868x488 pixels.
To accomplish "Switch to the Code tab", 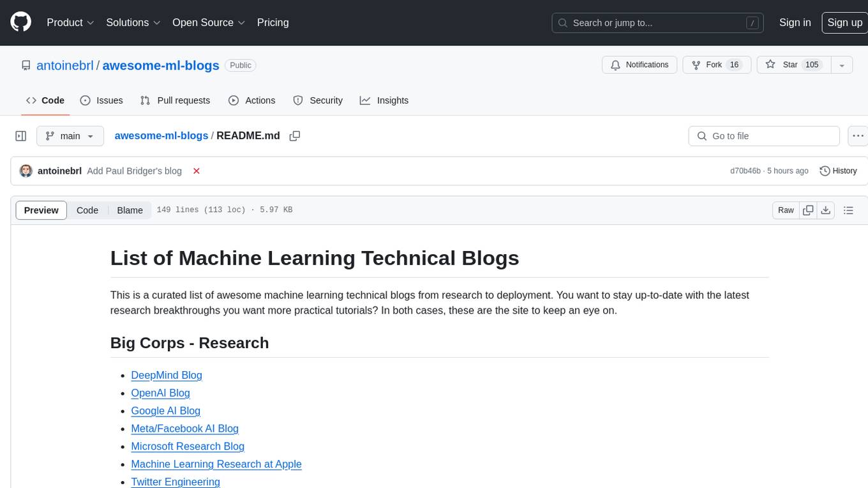I will pos(45,100).
